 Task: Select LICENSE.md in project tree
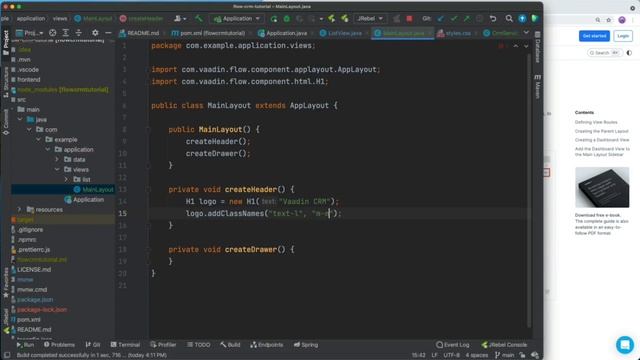[31, 269]
